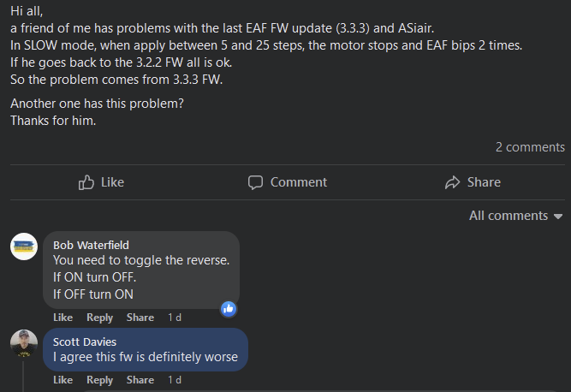Reply to Scott Davies' comment
The height and width of the screenshot is (392, 571).
click(x=99, y=380)
